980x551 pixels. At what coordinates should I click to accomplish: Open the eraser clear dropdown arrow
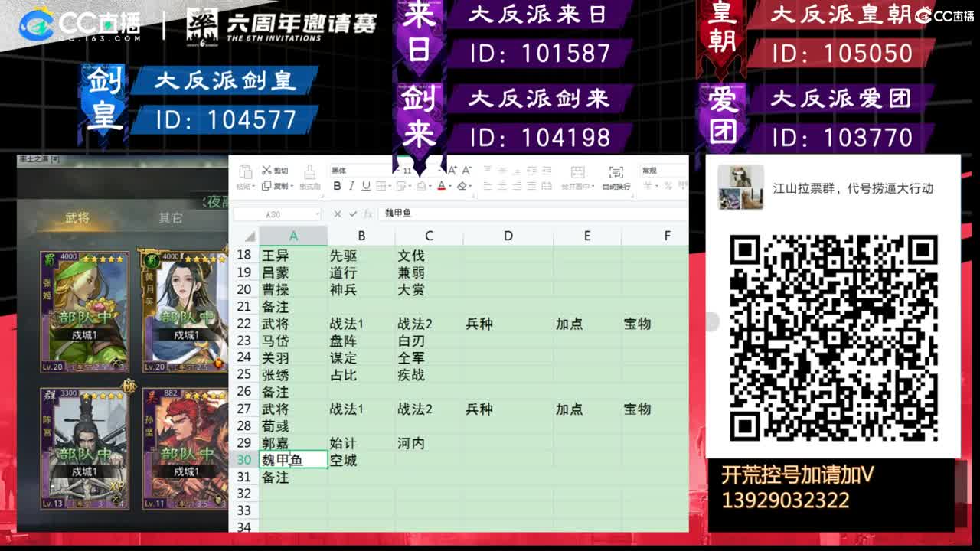[x=470, y=187]
